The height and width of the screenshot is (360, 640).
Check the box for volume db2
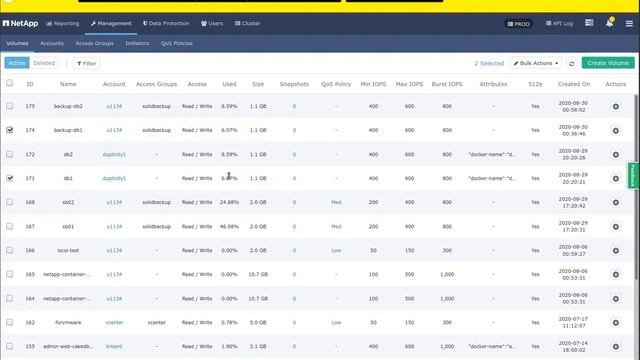[9, 154]
